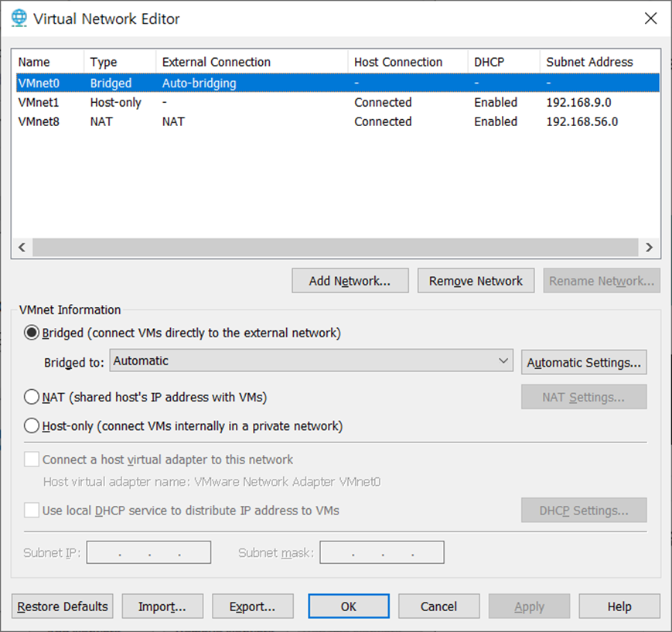Image resolution: width=672 pixels, height=632 pixels.
Task: Click the Export button
Action: (252, 606)
